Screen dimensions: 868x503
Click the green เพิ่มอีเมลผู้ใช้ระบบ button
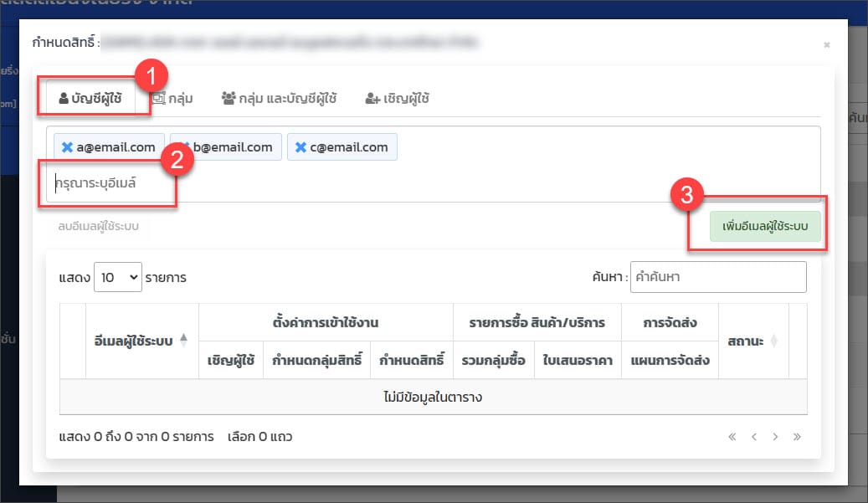tap(765, 227)
